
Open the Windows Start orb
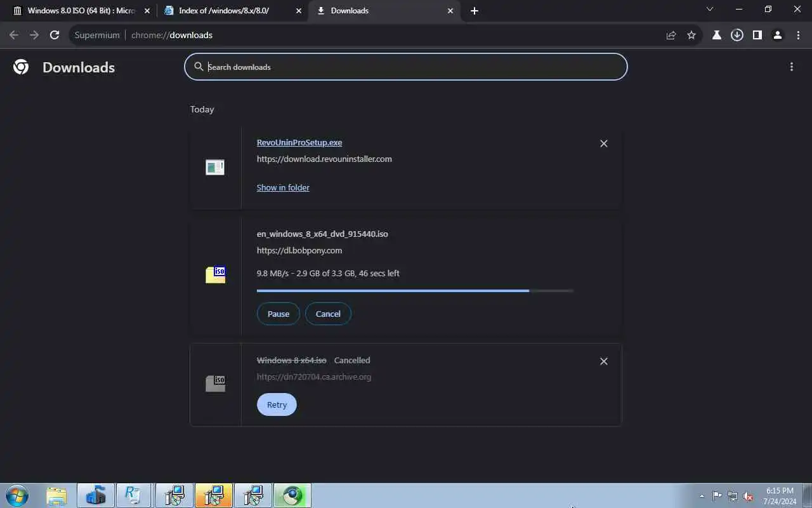[17, 495]
